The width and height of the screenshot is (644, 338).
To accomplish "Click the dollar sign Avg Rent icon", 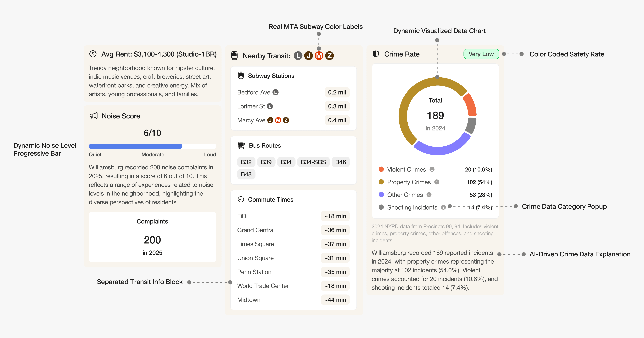I will point(93,54).
